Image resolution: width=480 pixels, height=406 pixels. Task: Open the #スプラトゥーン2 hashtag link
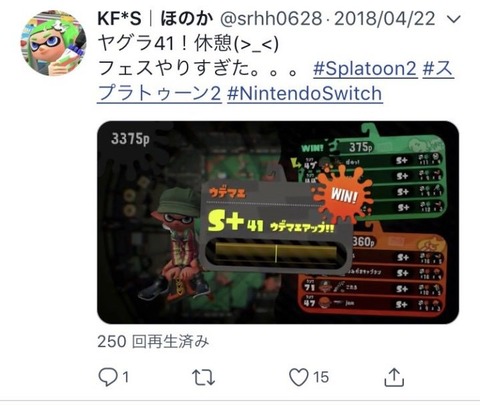[x=275, y=81]
